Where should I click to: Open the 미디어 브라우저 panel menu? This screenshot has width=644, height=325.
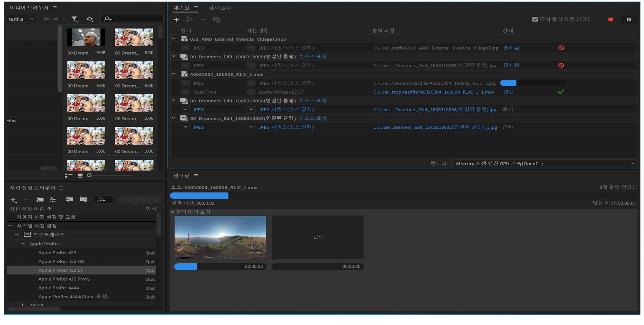point(55,8)
